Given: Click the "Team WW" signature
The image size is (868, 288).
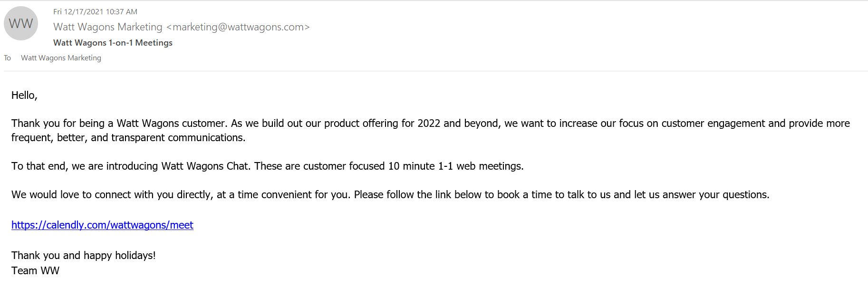Looking at the screenshot, I should [35, 270].
